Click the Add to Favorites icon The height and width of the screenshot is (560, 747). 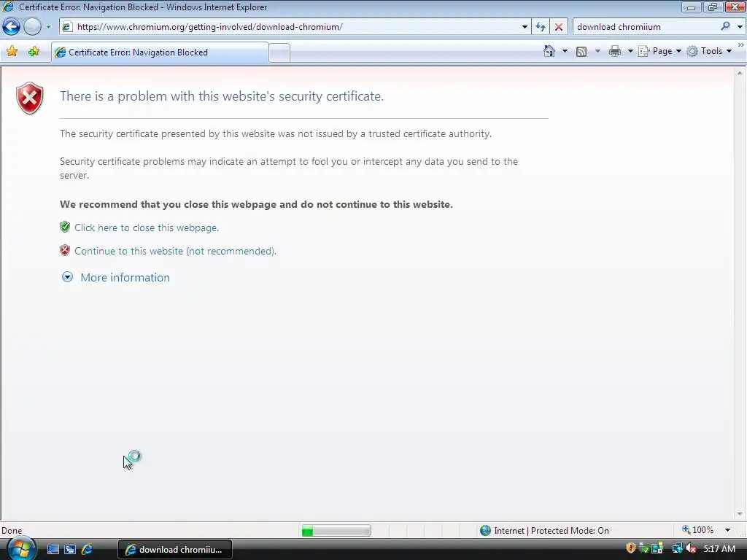[34, 52]
